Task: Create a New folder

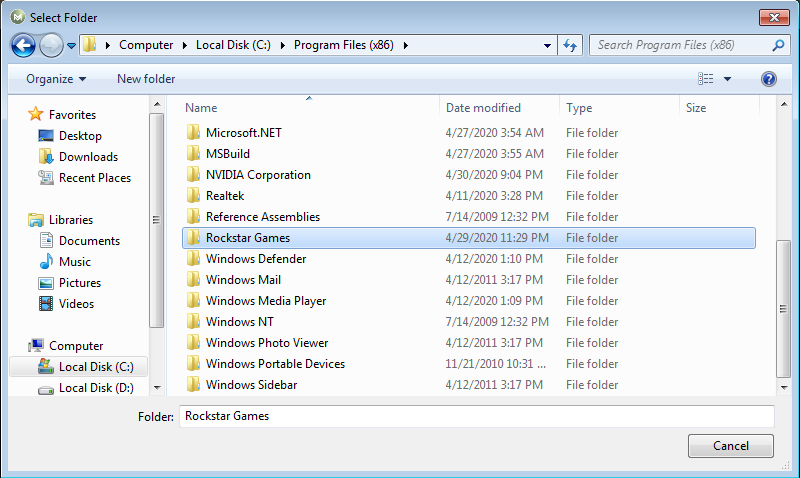Action: click(146, 79)
